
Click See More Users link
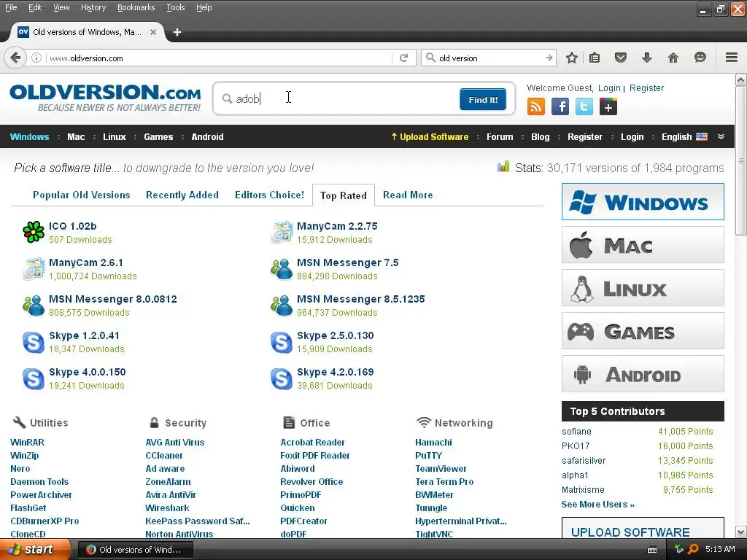[598, 505]
